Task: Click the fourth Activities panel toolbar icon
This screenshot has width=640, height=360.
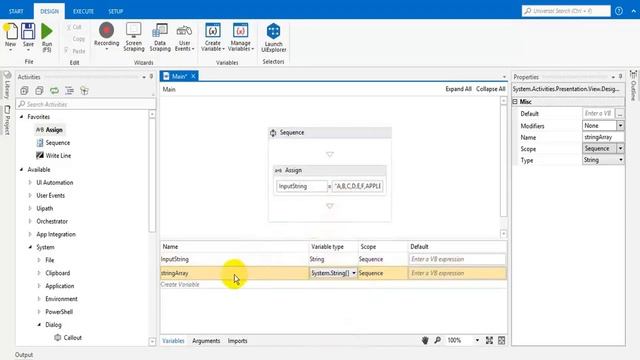Action: coord(69,91)
